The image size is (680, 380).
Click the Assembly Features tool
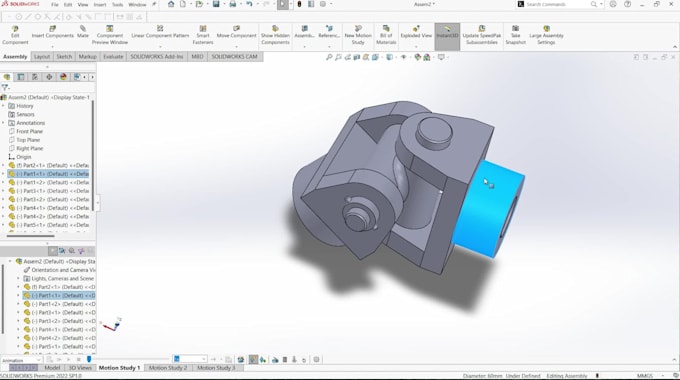click(304, 32)
